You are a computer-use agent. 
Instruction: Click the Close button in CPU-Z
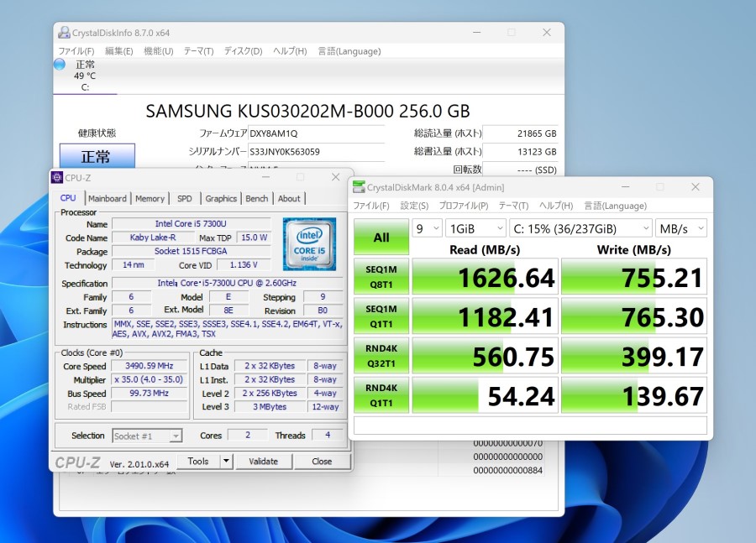coord(322,461)
